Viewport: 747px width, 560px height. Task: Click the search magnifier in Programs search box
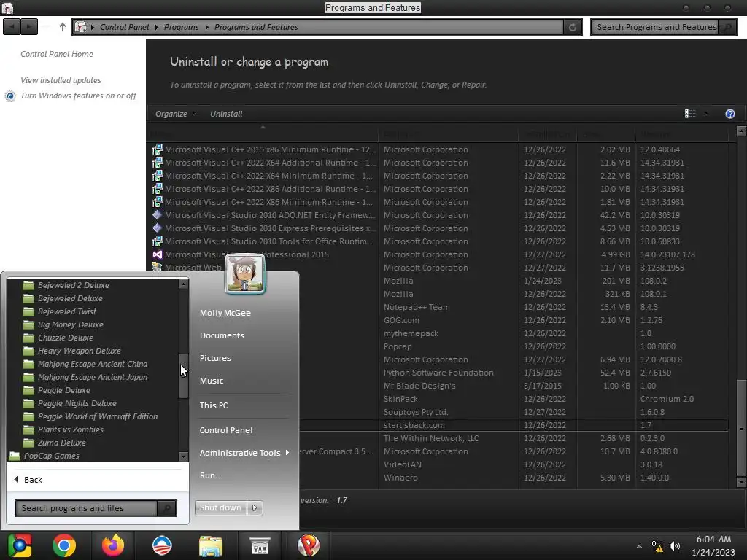tap(727, 27)
